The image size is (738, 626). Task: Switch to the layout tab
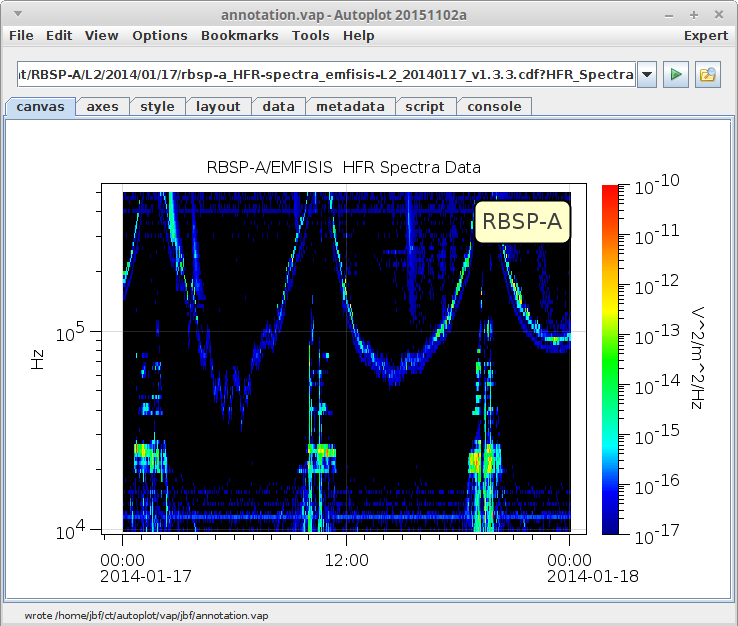tap(218, 107)
